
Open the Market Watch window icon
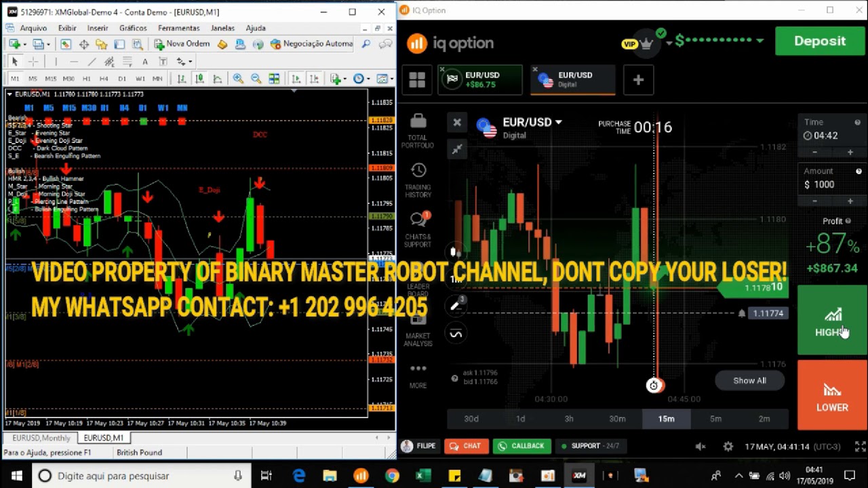[x=66, y=44]
